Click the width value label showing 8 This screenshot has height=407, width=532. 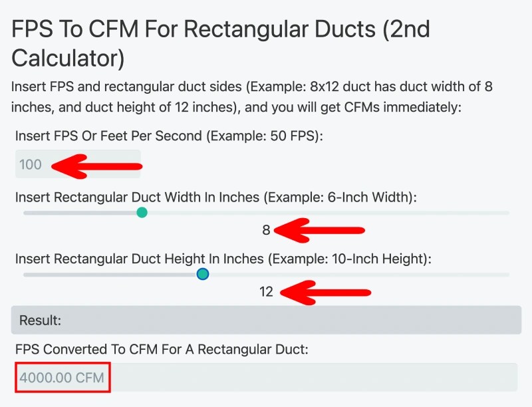[x=266, y=229]
